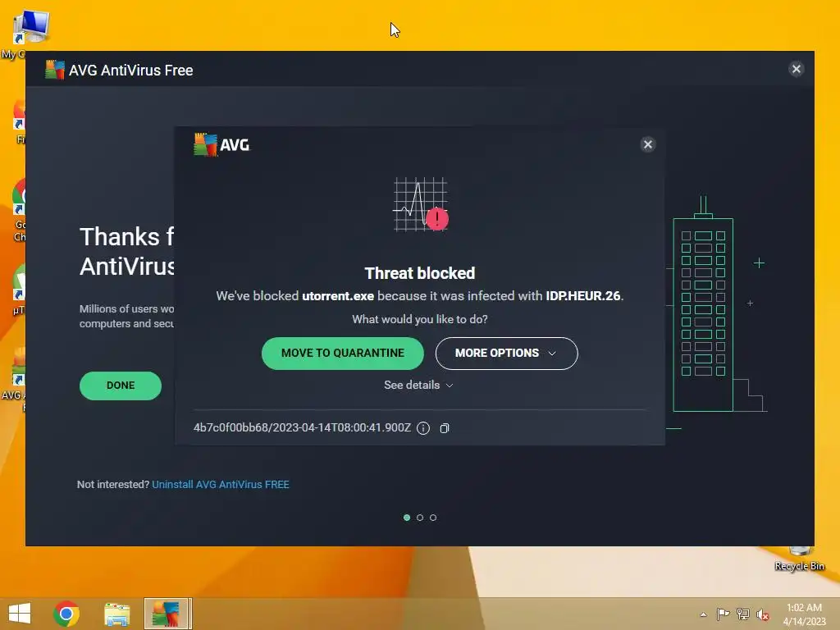
Task: Click IDP.HEUR.26 threat name text
Action: (583, 295)
